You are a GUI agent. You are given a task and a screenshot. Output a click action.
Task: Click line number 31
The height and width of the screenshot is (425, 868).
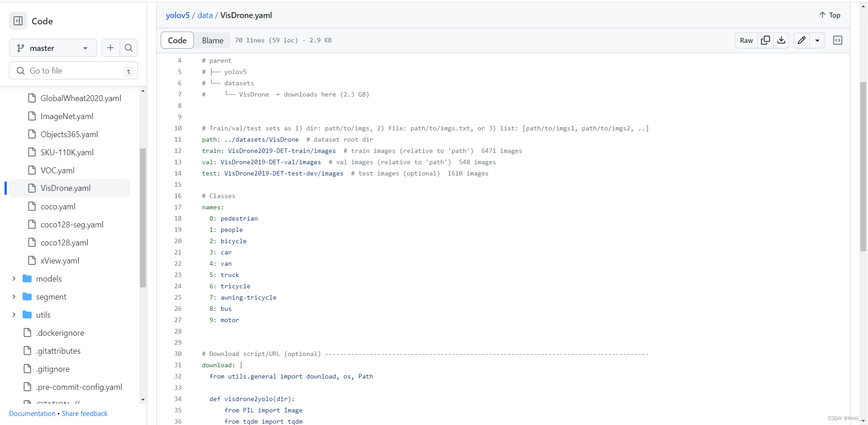178,365
